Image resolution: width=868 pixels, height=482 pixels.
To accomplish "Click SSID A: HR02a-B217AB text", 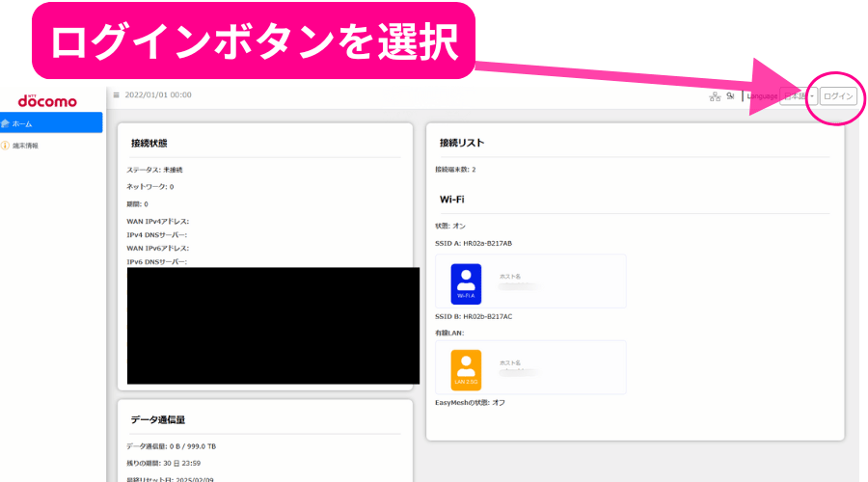I will (474, 244).
